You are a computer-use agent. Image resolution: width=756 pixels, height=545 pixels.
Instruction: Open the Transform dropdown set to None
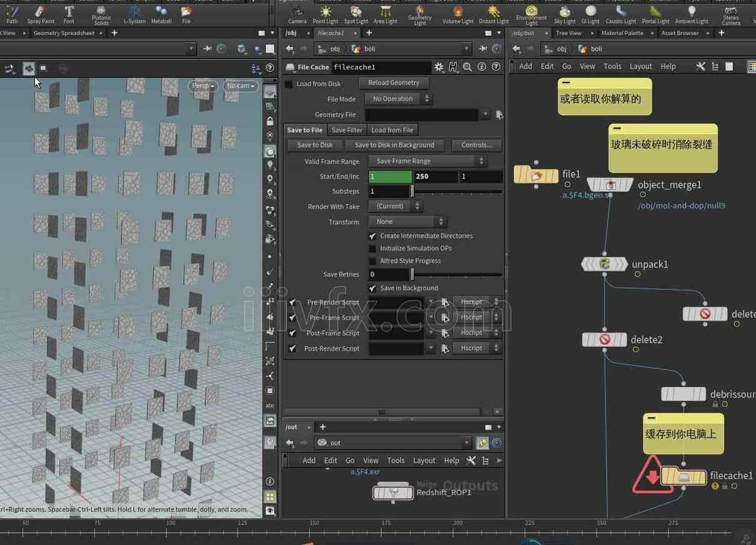[x=407, y=221]
